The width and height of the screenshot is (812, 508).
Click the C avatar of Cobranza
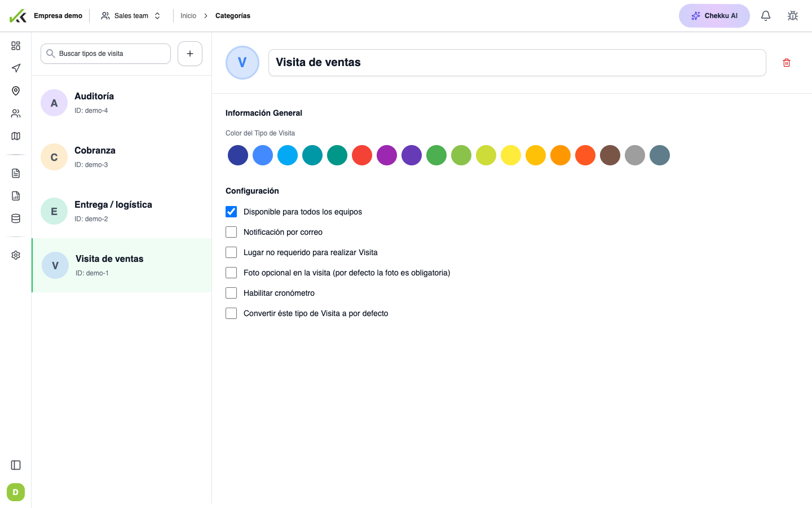point(54,157)
